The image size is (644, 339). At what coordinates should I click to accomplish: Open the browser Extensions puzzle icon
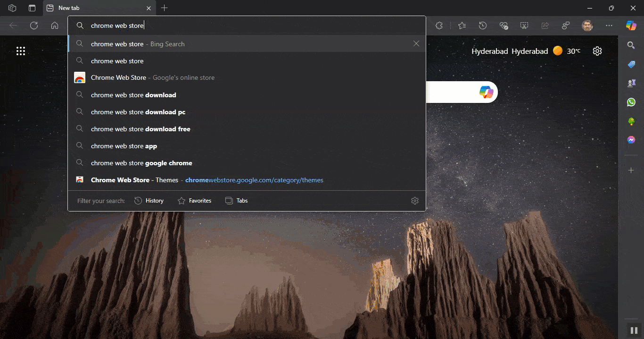439,25
